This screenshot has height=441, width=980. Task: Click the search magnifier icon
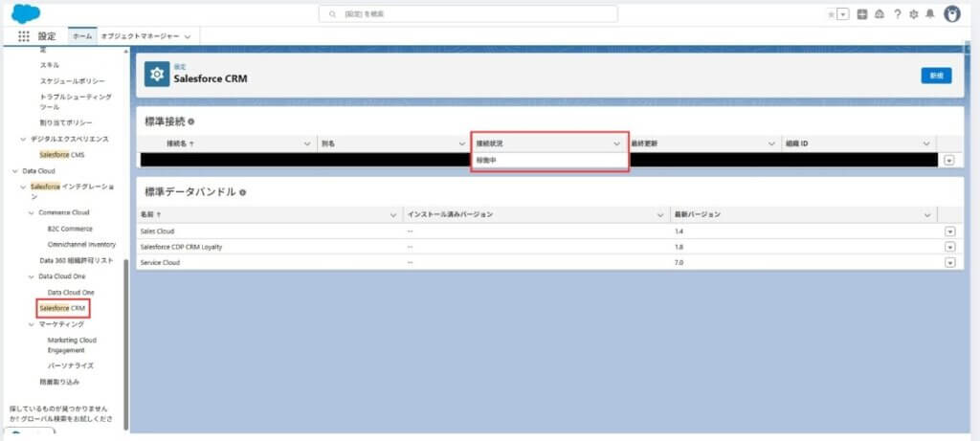[x=334, y=13]
